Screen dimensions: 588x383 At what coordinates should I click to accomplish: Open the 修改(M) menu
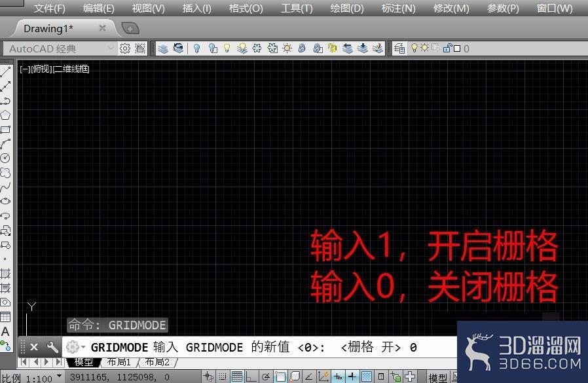[x=451, y=9]
